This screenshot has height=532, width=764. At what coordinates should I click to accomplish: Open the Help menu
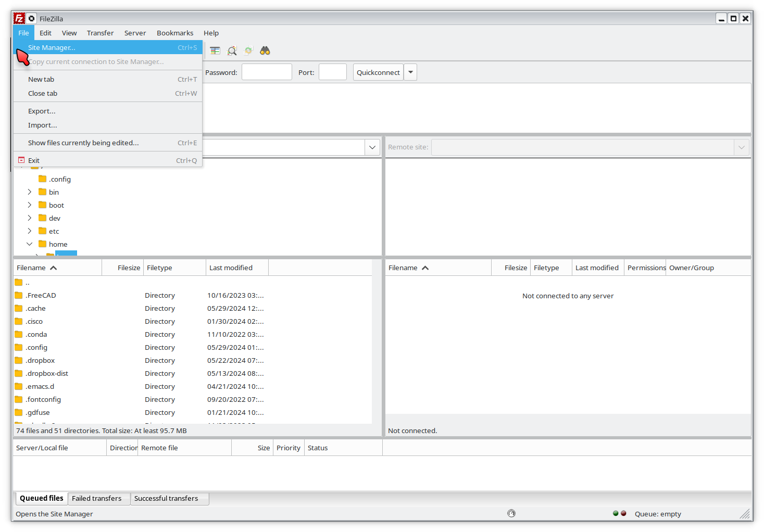[211, 33]
